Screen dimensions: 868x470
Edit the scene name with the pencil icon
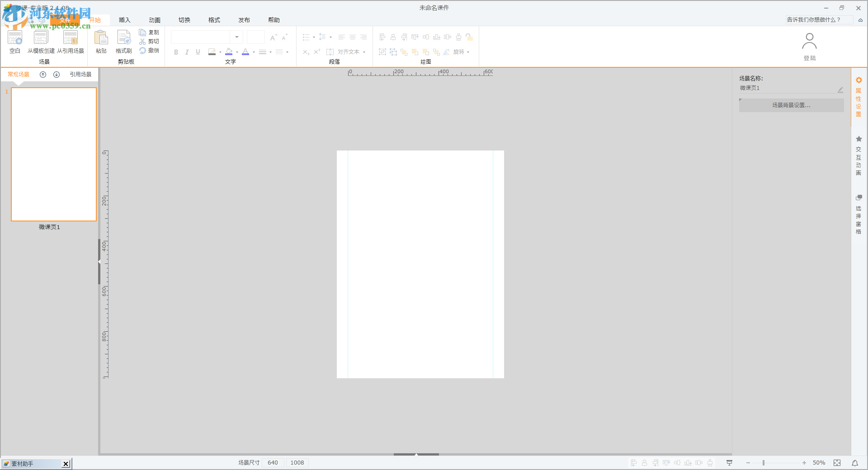840,89
